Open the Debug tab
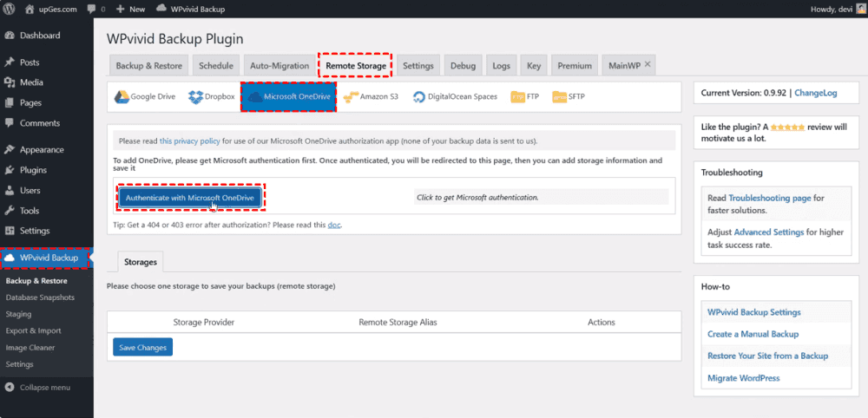Screen dimensions: 868x418 (x=463, y=65)
